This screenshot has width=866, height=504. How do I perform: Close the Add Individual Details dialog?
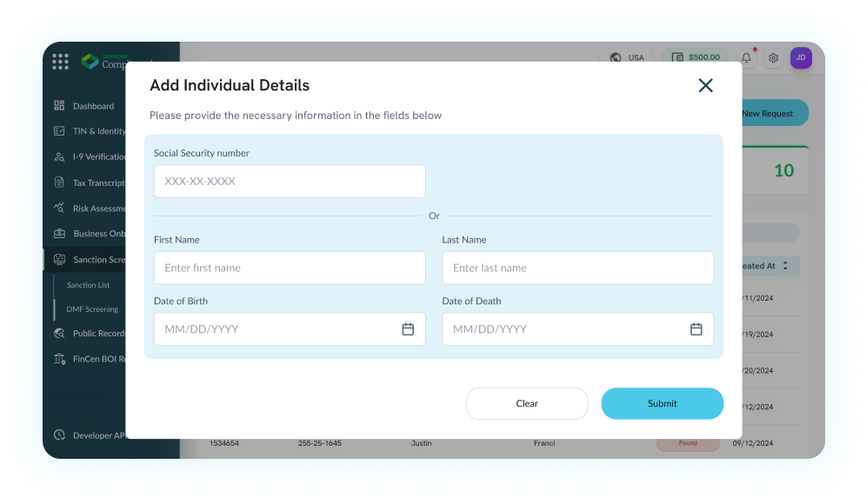pyautogui.click(x=705, y=85)
